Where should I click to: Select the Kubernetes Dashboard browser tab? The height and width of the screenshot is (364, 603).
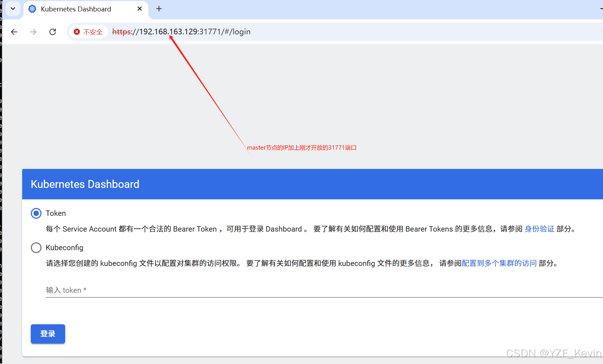86,9
